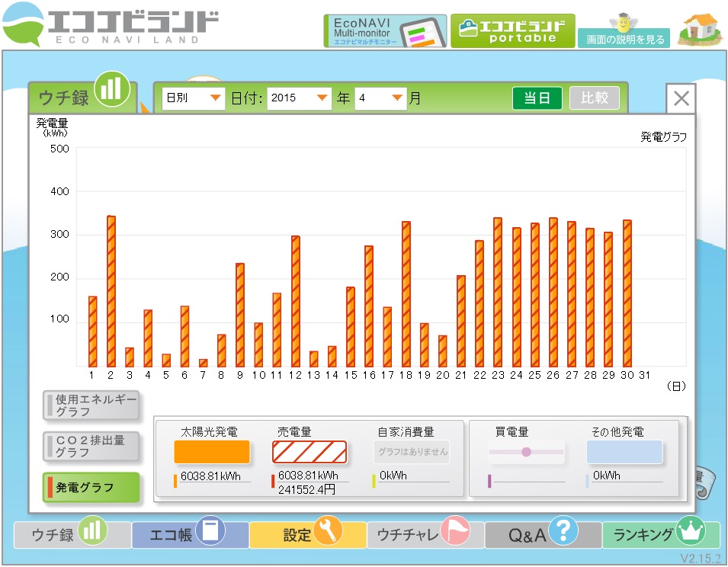Click the 比較 button
The width and height of the screenshot is (728, 567).
coord(595,98)
